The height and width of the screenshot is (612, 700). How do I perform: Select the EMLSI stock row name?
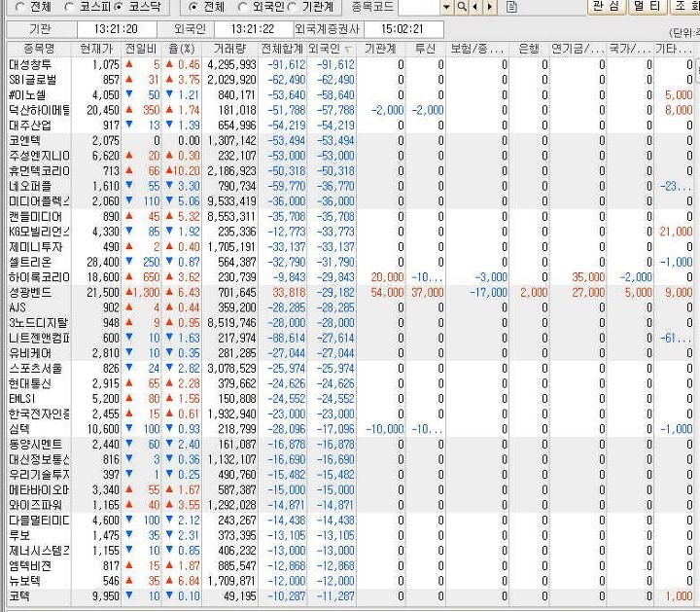[22, 399]
